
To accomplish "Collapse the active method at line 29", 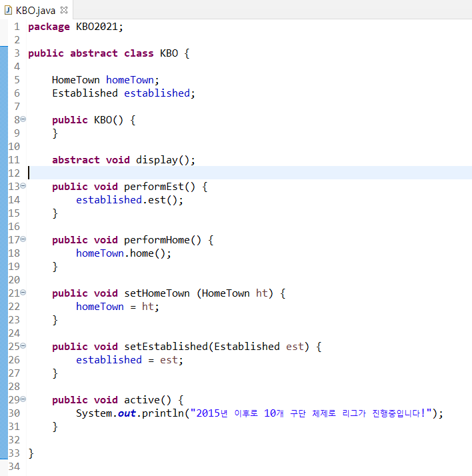I will tap(23, 399).
